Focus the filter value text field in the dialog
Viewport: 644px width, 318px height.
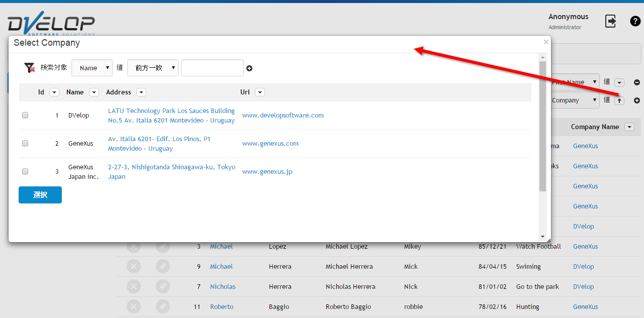tap(212, 68)
